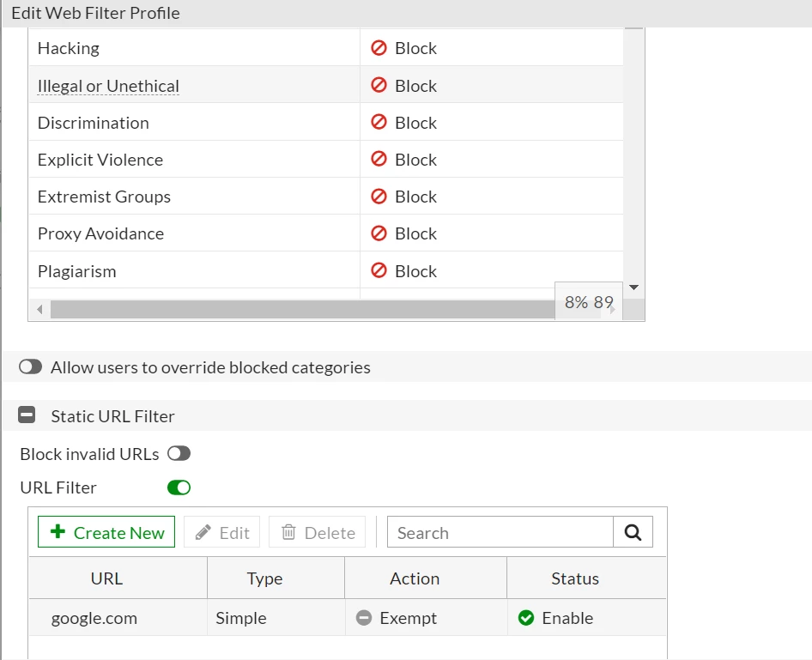Viewport: 812px width, 660px height.
Task: Enable Allow users to override blocked categories
Action: click(x=30, y=367)
